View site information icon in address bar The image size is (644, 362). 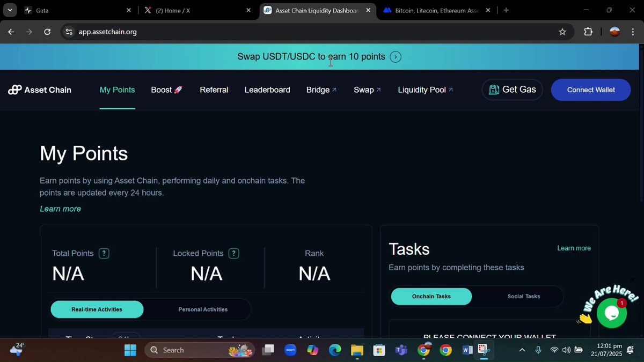click(69, 32)
